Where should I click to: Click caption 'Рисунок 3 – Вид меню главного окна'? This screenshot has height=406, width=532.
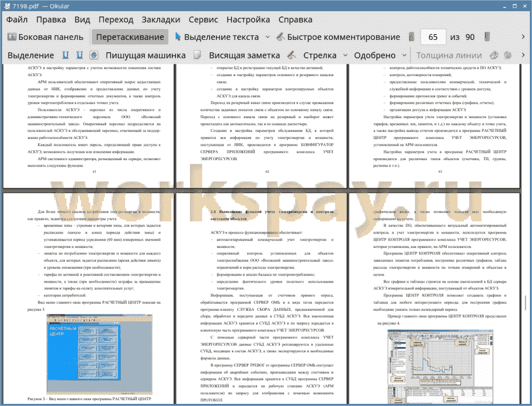89,399
